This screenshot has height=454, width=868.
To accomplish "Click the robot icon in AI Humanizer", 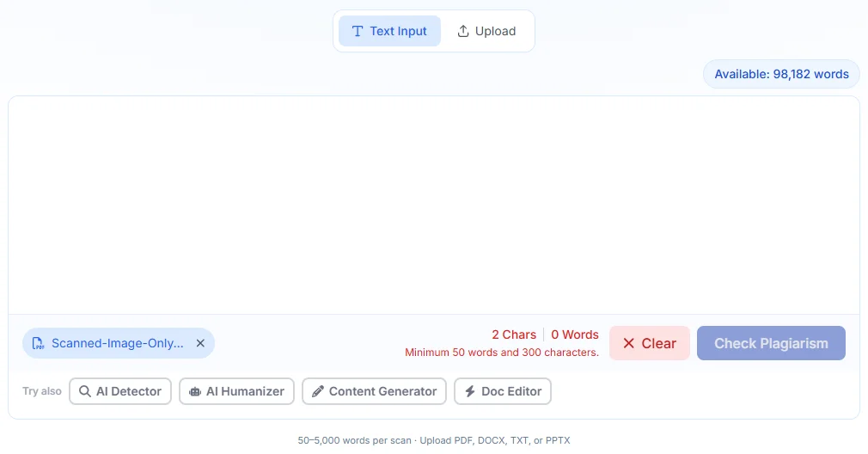I will pyautogui.click(x=195, y=391).
